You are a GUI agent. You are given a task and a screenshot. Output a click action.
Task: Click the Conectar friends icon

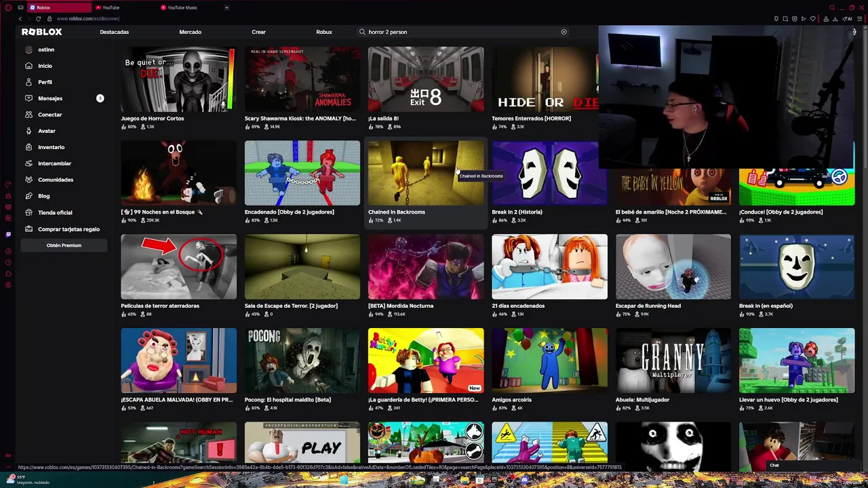(28, 115)
